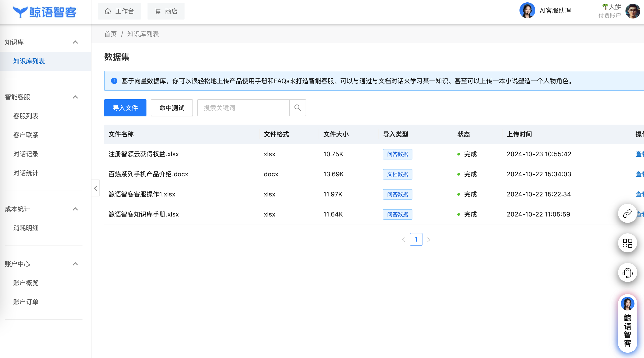The width and height of the screenshot is (644, 358).
Task: Focus the 搜索关键词 search field
Action: click(243, 108)
